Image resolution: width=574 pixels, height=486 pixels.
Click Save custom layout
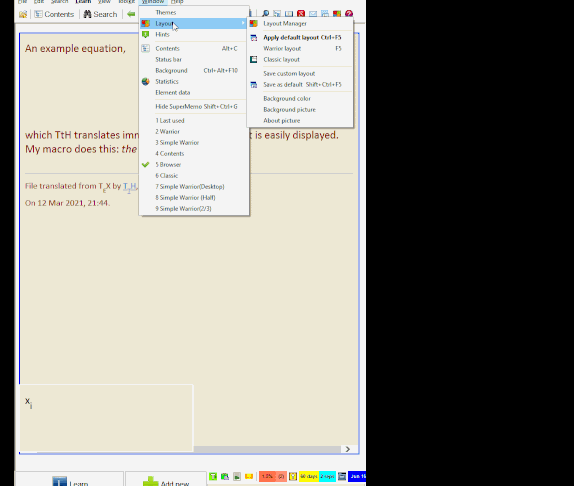coord(300,73)
